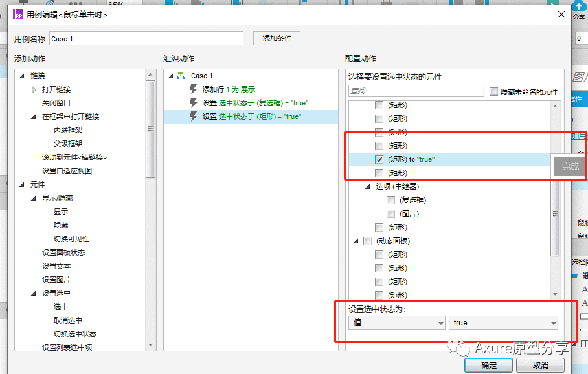The image size is (588, 374).
Task: Uncheck the (矩形) to "true" checkbox
Action: point(379,159)
